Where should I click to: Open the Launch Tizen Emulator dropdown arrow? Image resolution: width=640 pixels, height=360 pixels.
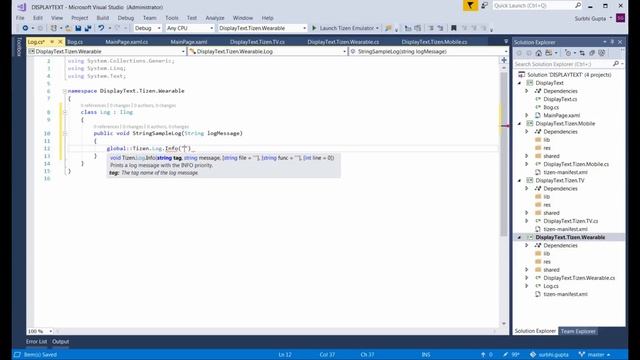(377, 28)
